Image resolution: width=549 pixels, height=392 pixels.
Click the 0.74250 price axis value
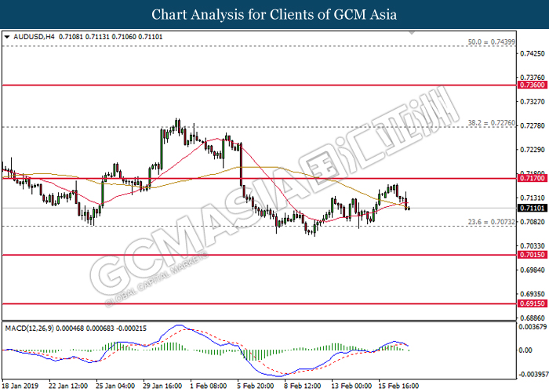[533, 53]
